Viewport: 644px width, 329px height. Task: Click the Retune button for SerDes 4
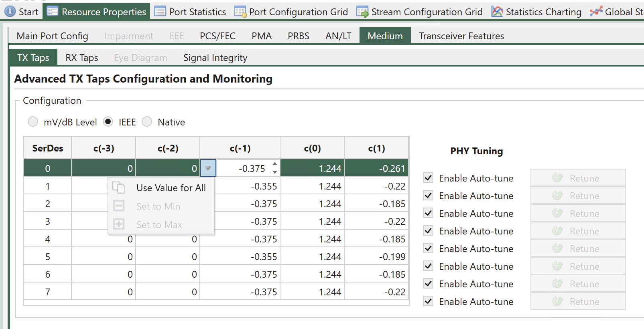(x=578, y=248)
